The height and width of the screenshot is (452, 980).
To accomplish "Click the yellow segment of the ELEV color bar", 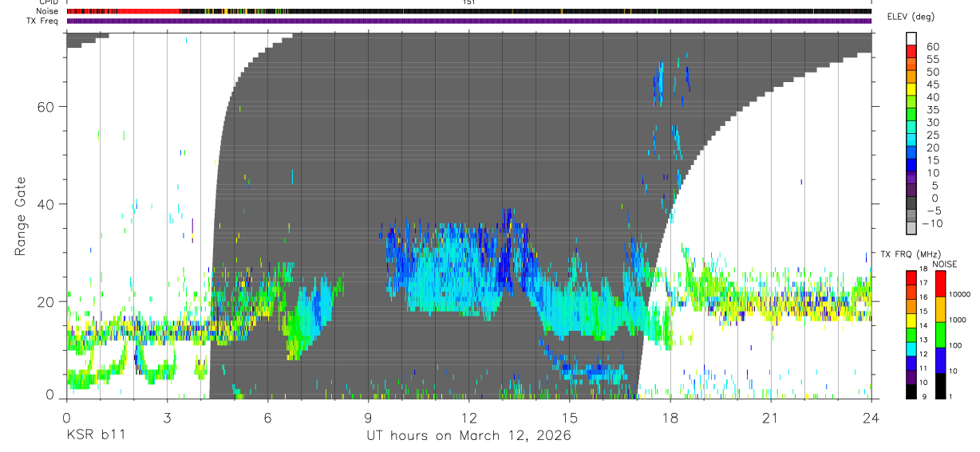I will 911,89.
